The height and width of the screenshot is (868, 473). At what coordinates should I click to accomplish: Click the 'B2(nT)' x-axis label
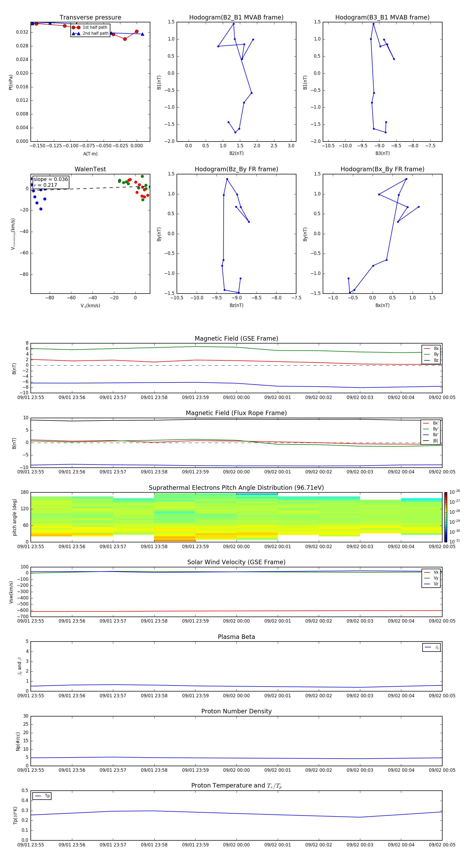(x=236, y=153)
